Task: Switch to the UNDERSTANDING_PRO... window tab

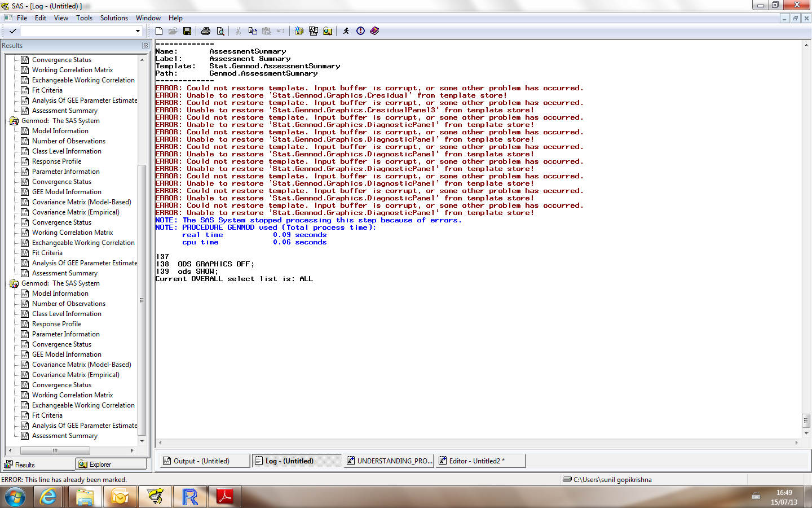Action: 389,461
